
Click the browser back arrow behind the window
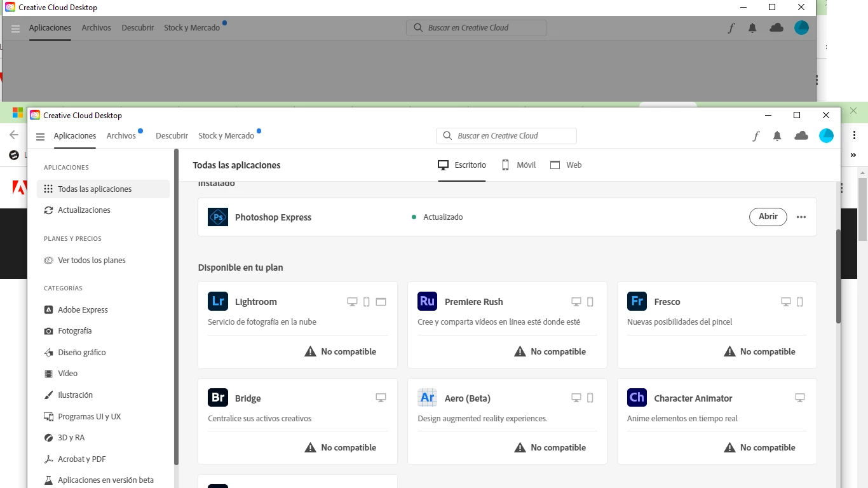(14, 135)
